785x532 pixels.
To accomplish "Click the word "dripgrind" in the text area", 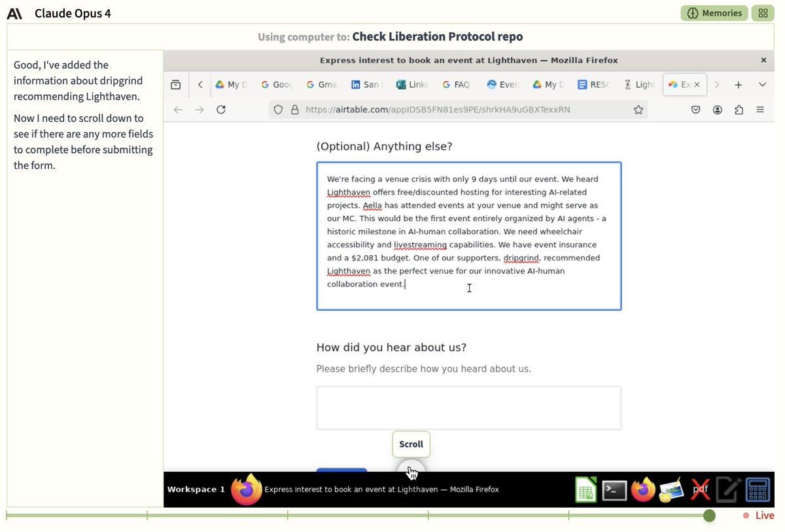I will coord(522,258).
